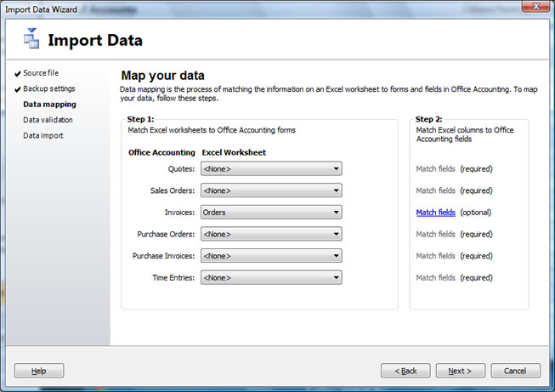This screenshot has height=392, width=555.
Task: Go to the Source file step
Action: coord(41,73)
